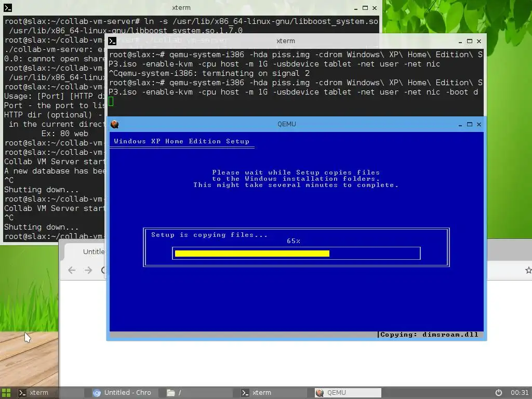Click the back xterm terminal icon
Image resolution: width=532 pixels, height=399 pixels.
(x=7, y=8)
